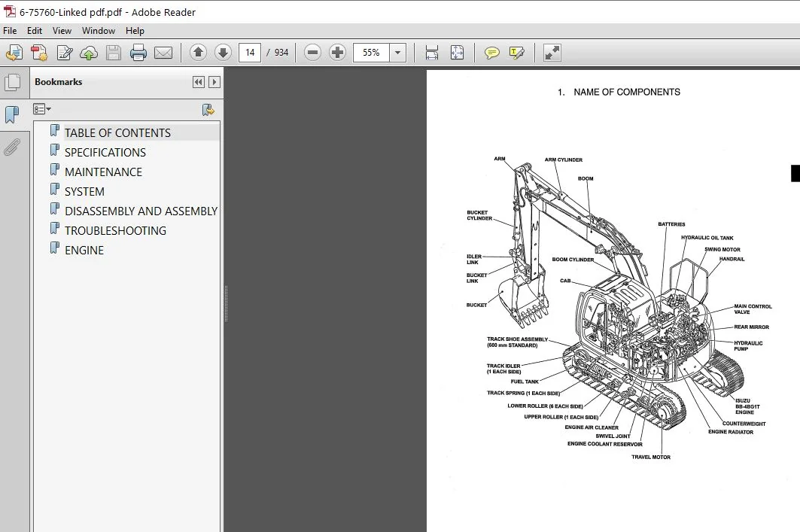The image size is (800, 532).
Task: Add a sticky note comment
Action: pos(492,53)
